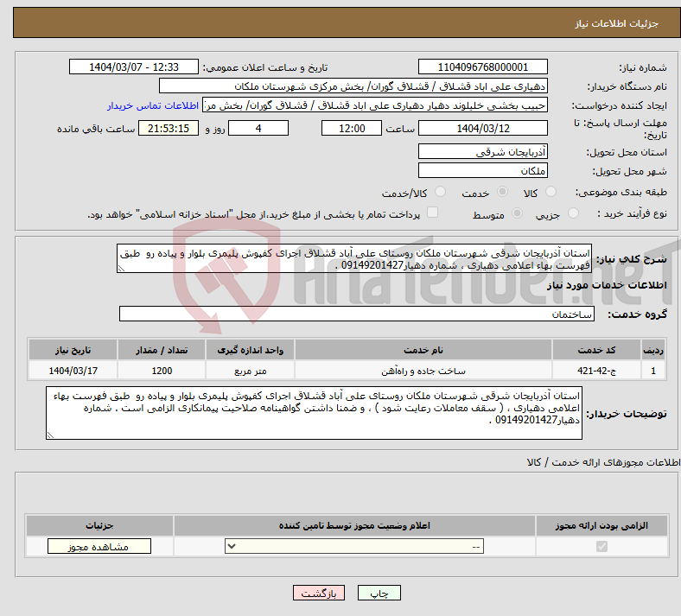Click the unit cell متر مربع
Screen dimensions: 681x616
point(250,371)
